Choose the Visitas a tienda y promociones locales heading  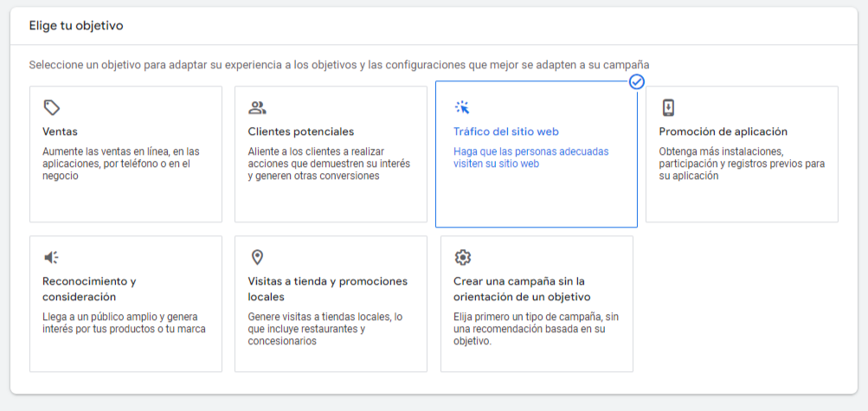327,289
